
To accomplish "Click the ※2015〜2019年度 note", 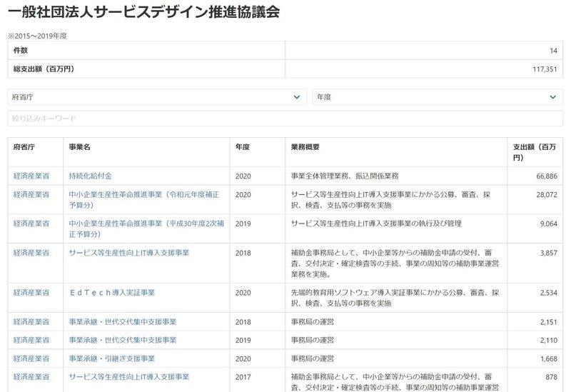I will coord(38,36).
